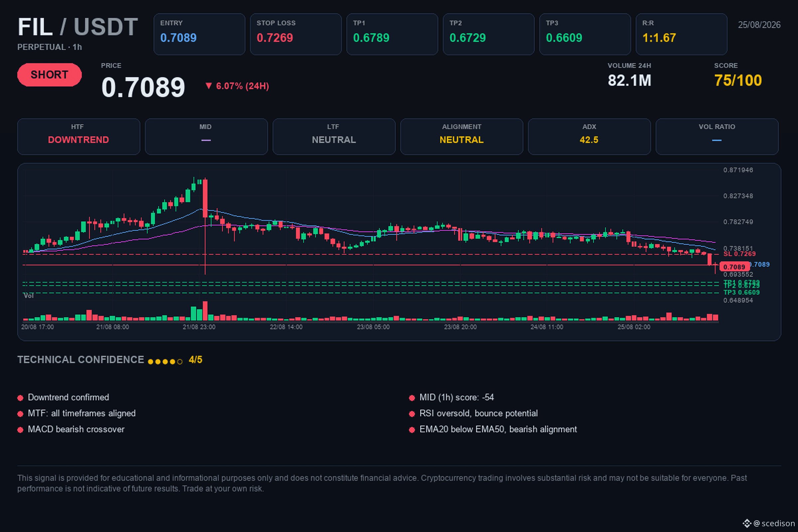Click the red 0.7089 price tag on chart
This screenshot has width=798, height=532.
[x=734, y=267]
